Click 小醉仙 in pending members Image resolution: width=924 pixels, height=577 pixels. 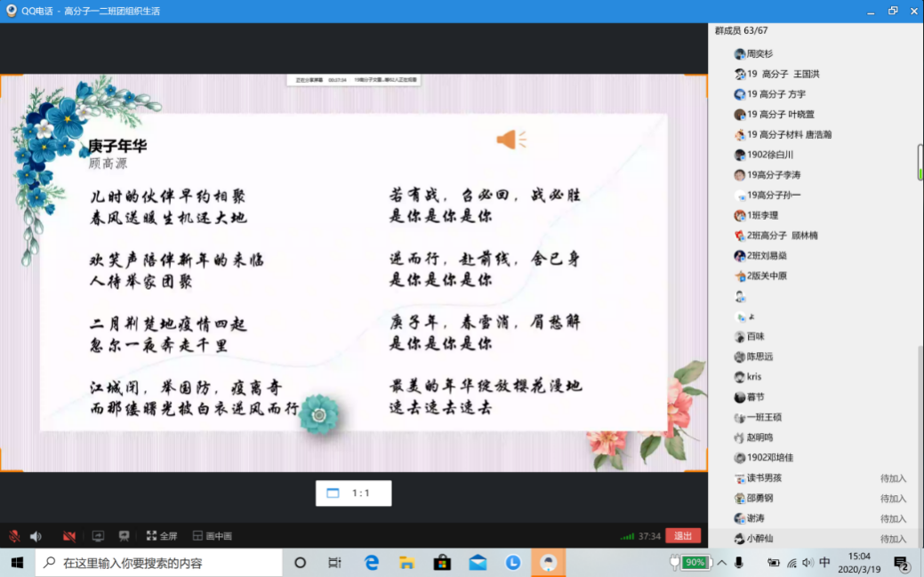[x=759, y=539]
